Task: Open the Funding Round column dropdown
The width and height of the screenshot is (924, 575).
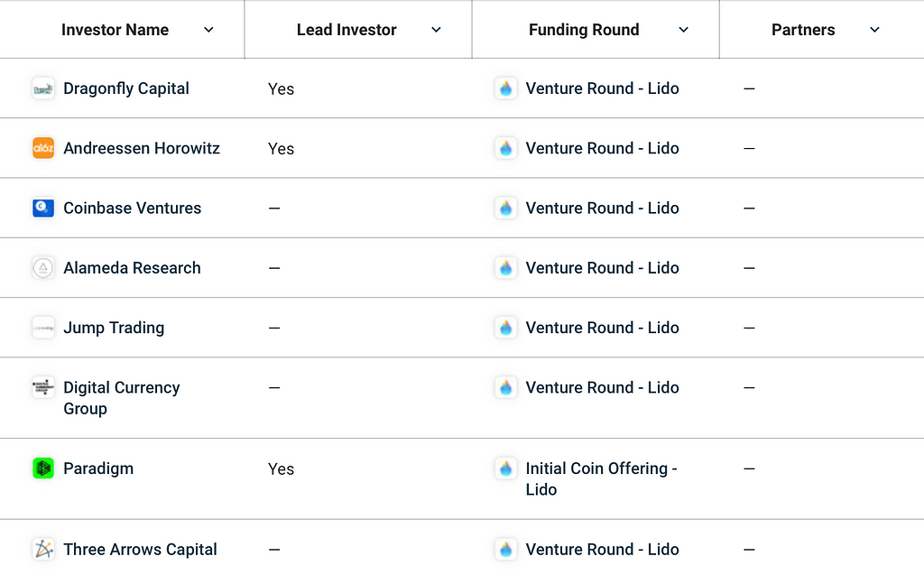Action: [x=683, y=30]
